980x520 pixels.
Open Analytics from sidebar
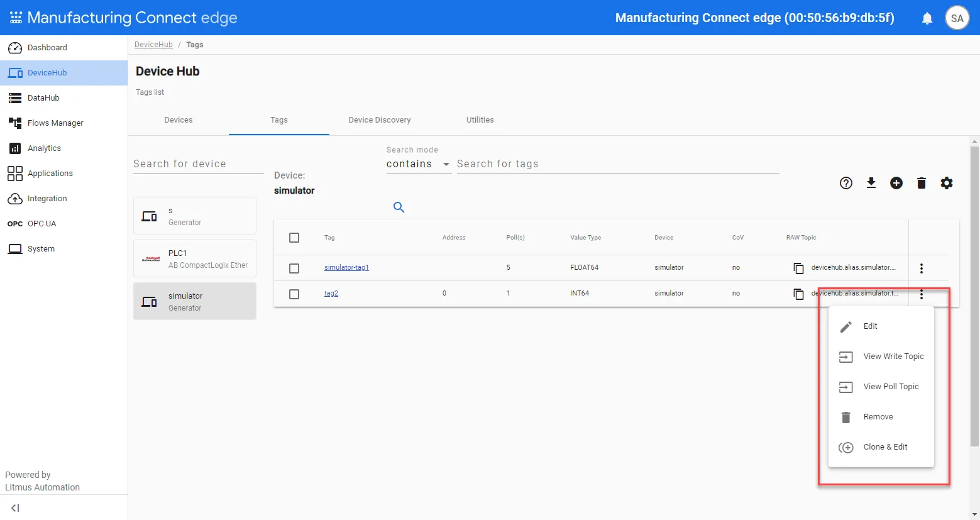63,148
